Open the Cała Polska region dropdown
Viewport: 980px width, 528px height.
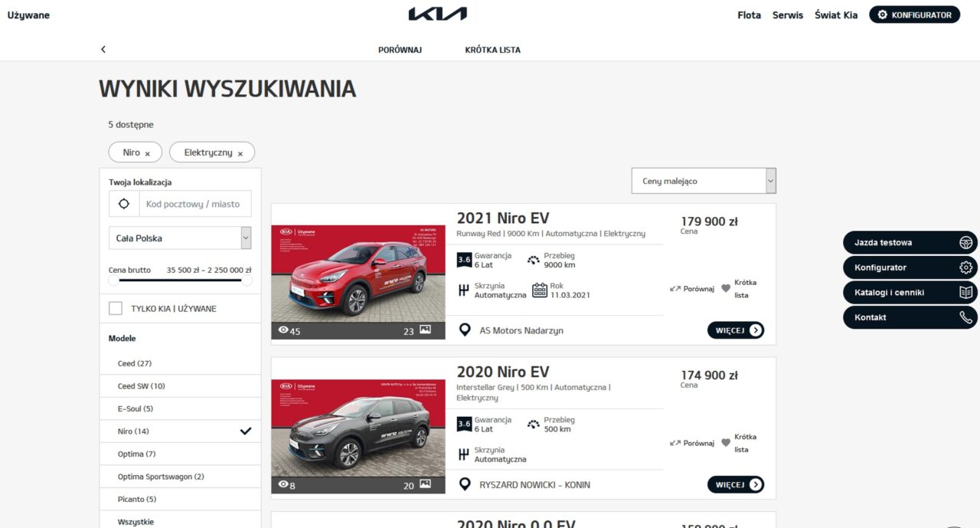click(x=180, y=238)
